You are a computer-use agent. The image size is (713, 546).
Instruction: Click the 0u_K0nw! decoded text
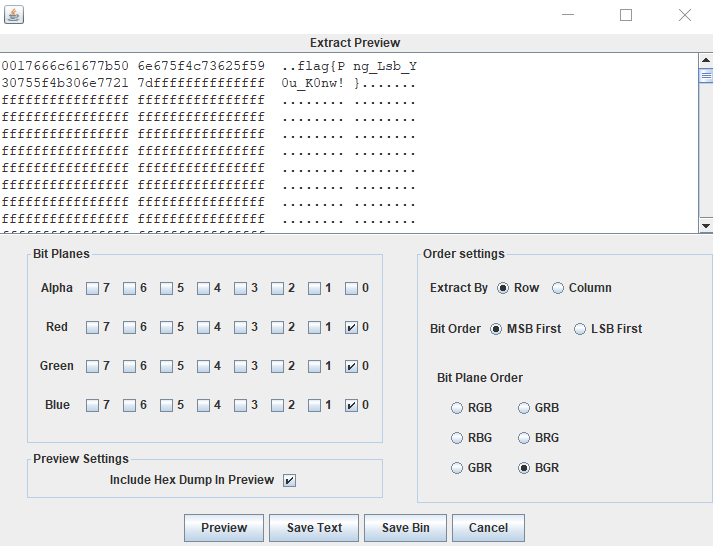tap(312, 83)
